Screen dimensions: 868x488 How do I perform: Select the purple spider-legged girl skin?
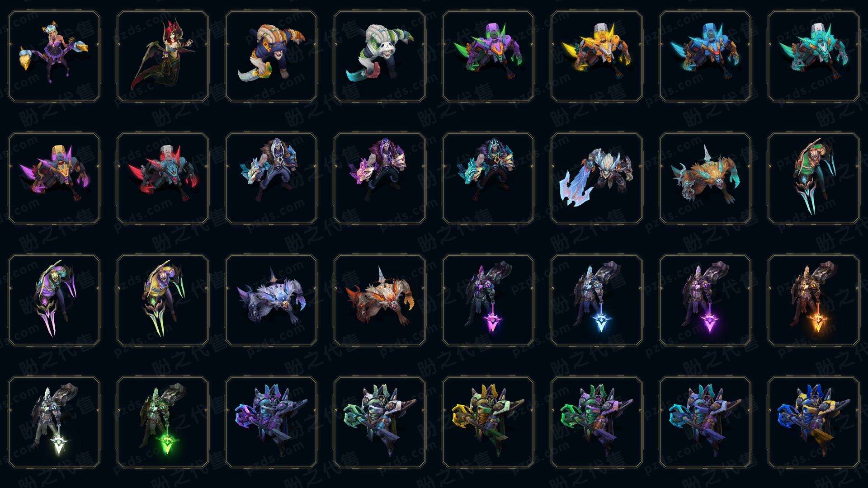pyautogui.click(x=54, y=56)
